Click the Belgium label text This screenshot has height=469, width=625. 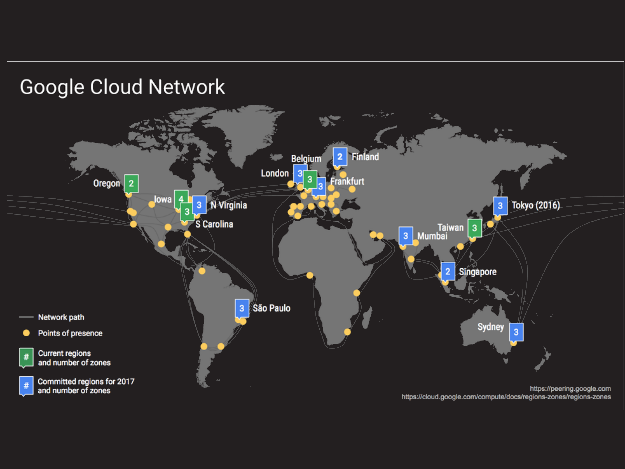tap(306, 159)
